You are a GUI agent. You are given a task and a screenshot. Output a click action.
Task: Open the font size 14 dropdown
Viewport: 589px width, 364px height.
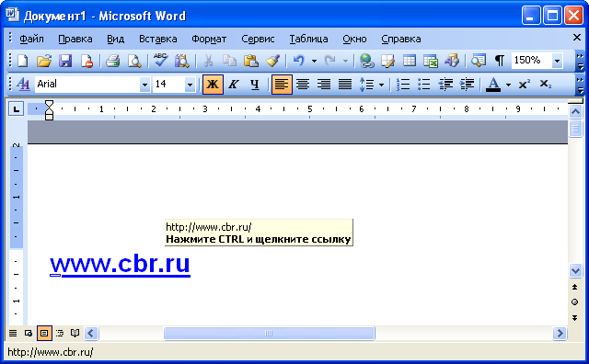tap(190, 85)
